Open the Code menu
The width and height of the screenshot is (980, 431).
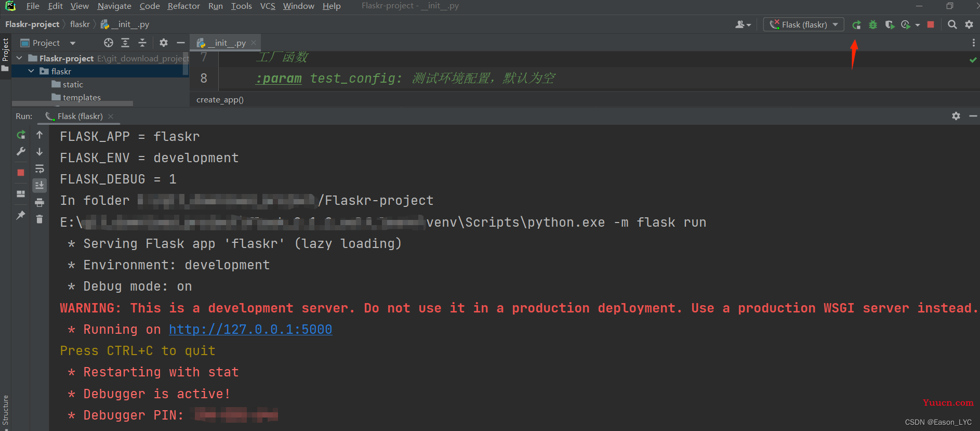pos(150,6)
